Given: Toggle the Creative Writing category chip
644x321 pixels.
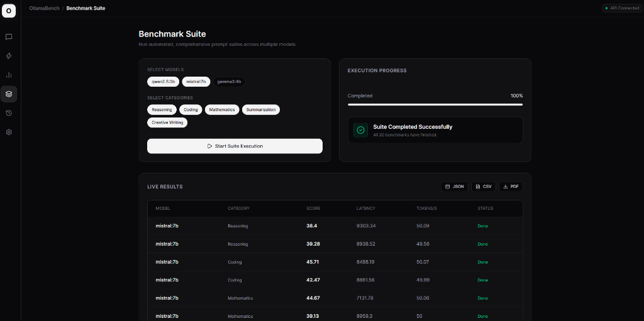Looking at the screenshot, I should pyautogui.click(x=167, y=122).
